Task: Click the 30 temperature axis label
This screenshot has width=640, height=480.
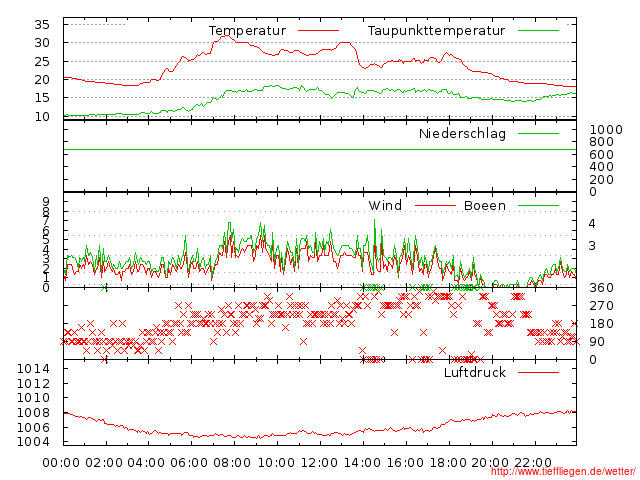Action: click(x=42, y=43)
